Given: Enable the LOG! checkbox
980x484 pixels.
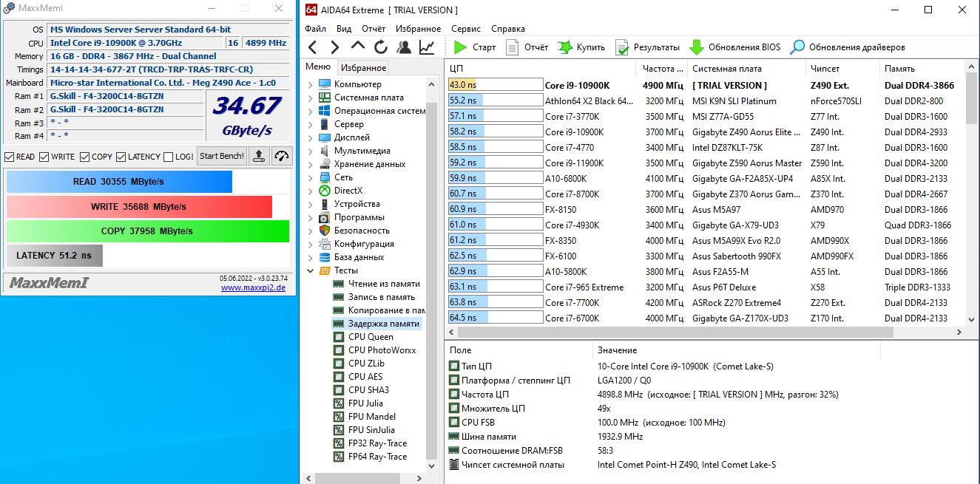Looking at the screenshot, I should pos(168,157).
